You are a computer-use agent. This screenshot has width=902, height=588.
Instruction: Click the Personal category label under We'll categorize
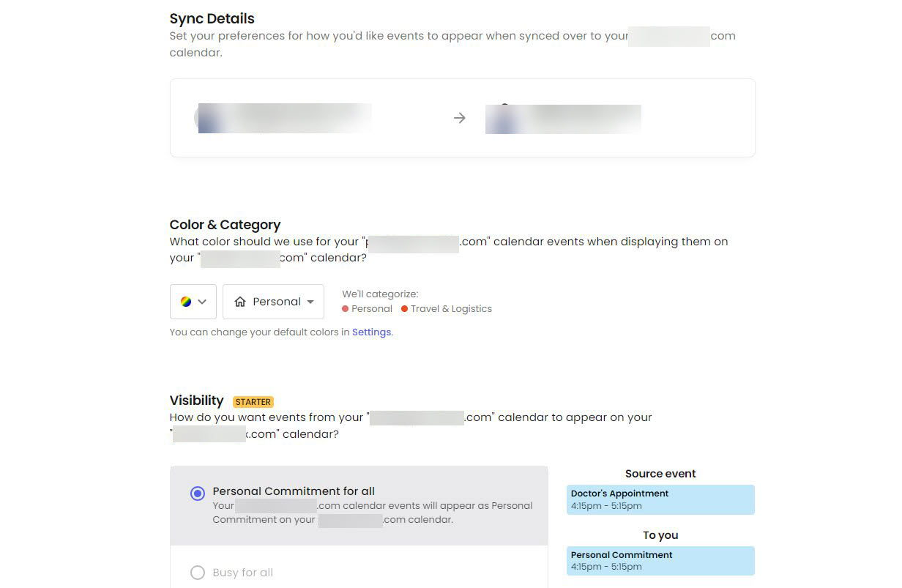pyautogui.click(x=372, y=308)
